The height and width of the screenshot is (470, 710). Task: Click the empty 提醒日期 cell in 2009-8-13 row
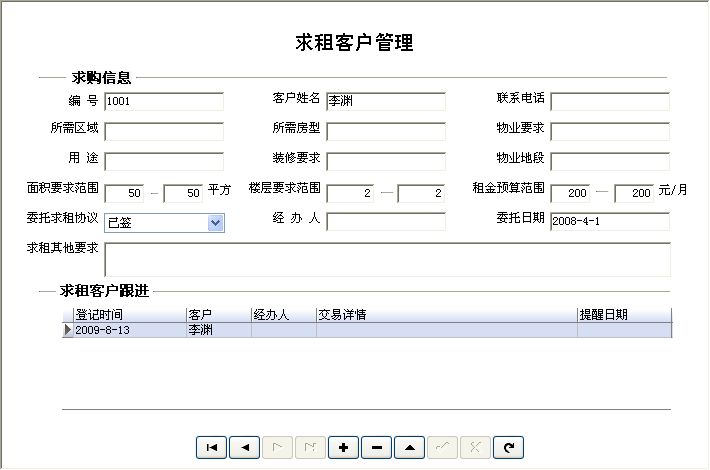[x=625, y=330]
